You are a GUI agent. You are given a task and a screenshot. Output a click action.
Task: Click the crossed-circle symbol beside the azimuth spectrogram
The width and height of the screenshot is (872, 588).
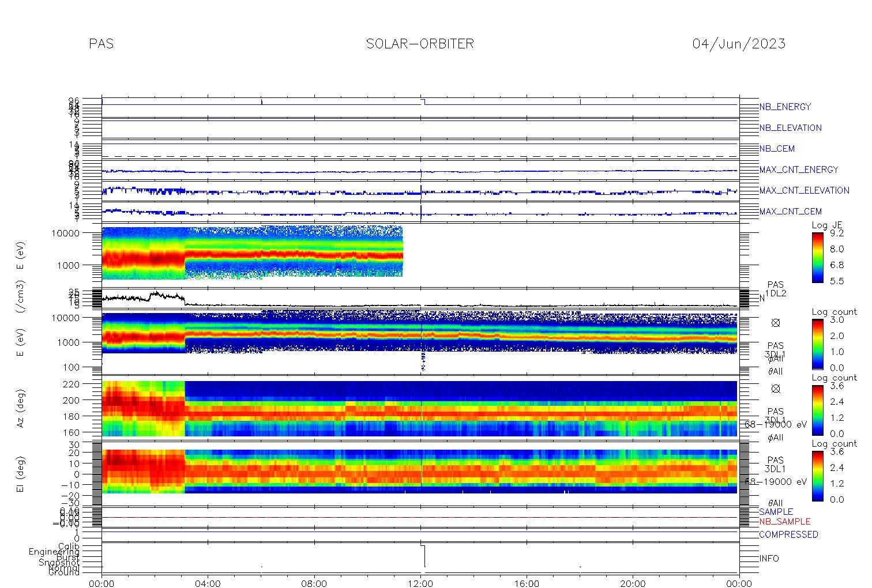[x=776, y=389]
